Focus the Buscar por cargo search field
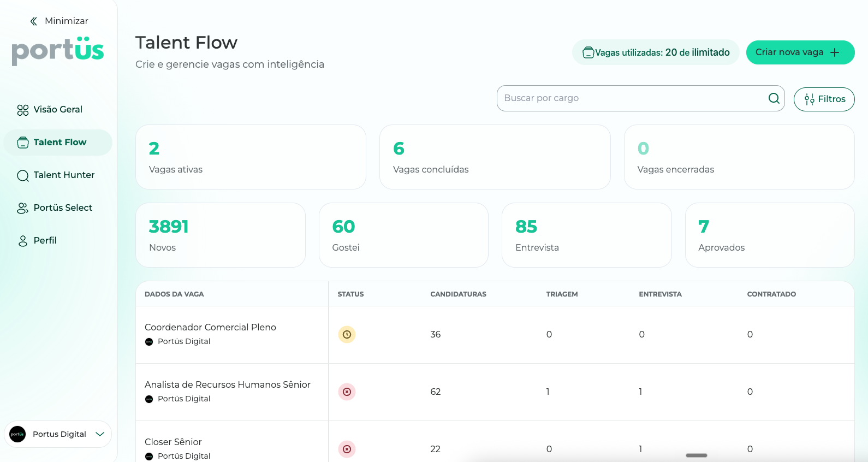 click(x=641, y=98)
